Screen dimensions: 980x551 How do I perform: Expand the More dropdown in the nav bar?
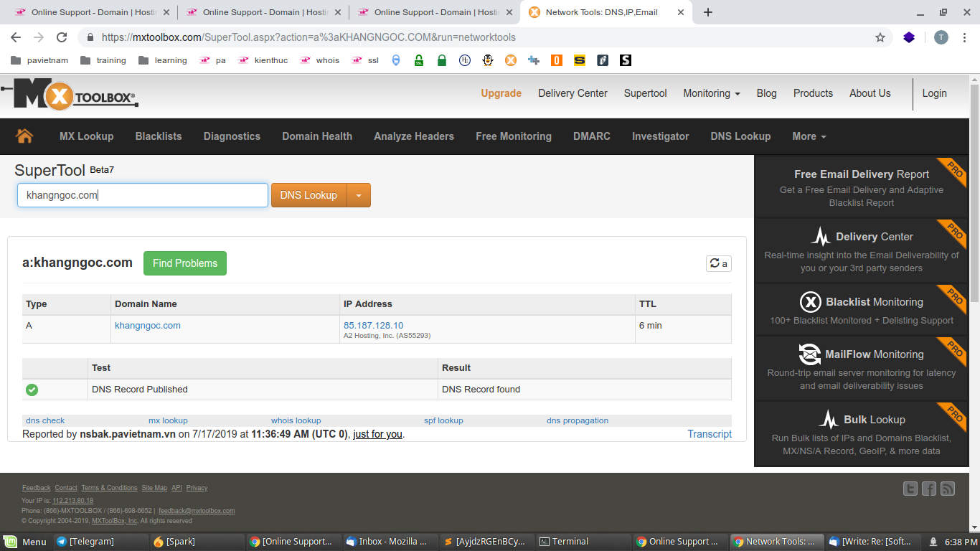pos(809,136)
